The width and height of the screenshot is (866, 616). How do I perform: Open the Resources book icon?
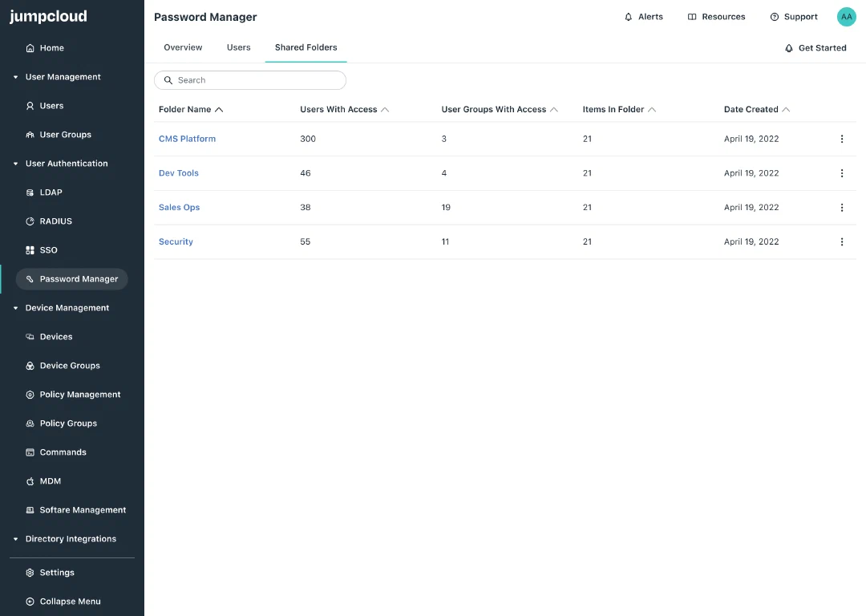tap(692, 17)
